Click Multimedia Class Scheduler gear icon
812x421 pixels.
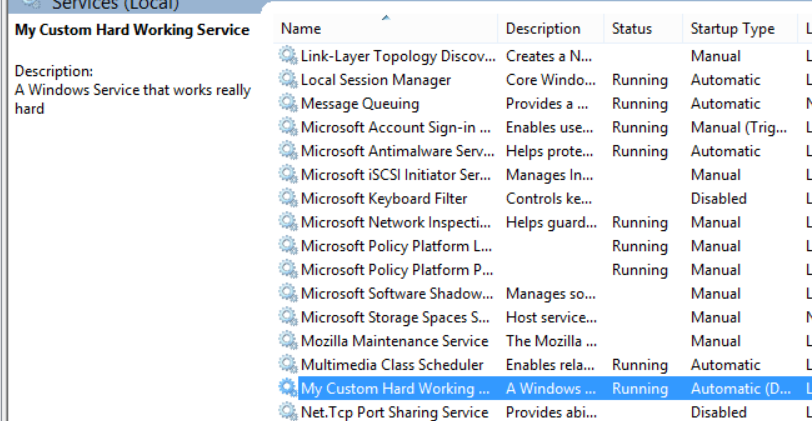288,365
